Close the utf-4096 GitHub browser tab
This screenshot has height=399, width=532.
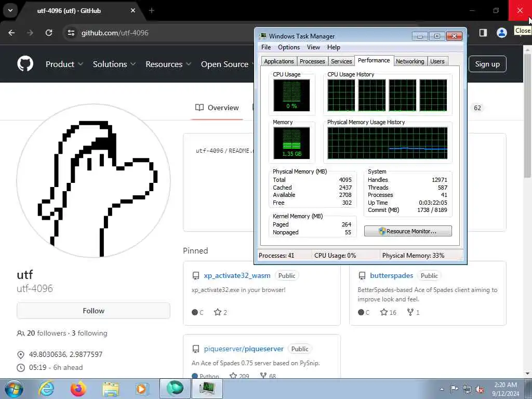[133, 10]
